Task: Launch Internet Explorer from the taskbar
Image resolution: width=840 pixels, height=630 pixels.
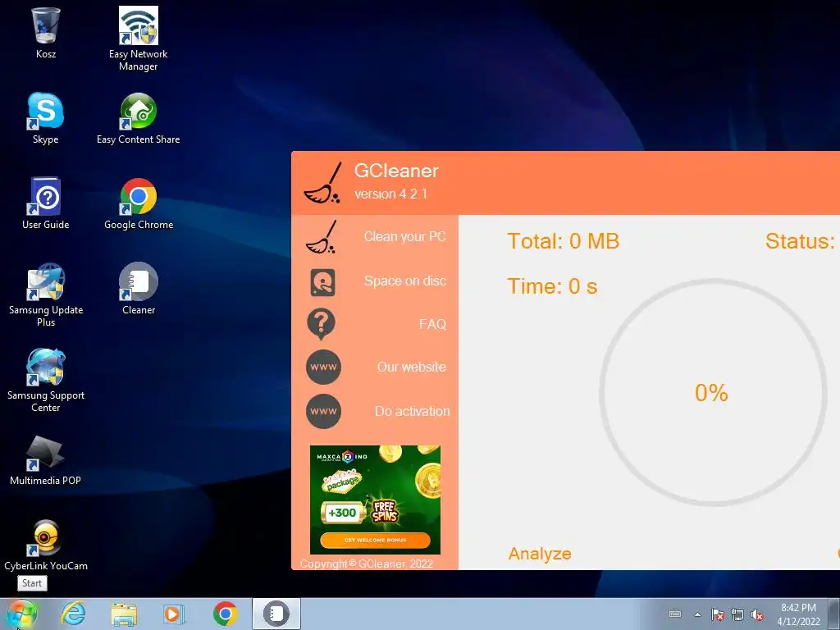Action: click(x=73, y=614)
